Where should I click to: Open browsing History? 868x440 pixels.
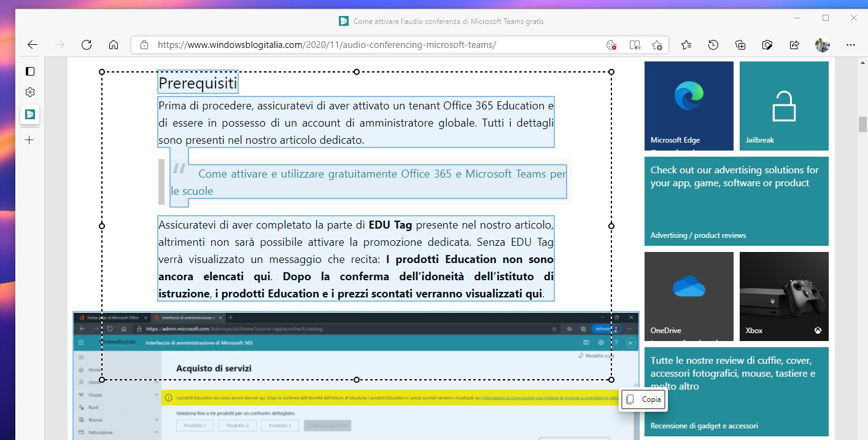713,45
